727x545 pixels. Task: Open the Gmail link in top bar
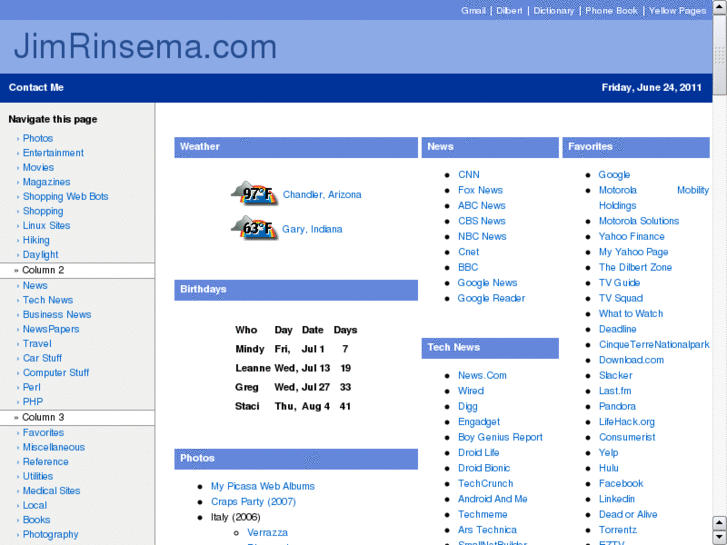473,11
